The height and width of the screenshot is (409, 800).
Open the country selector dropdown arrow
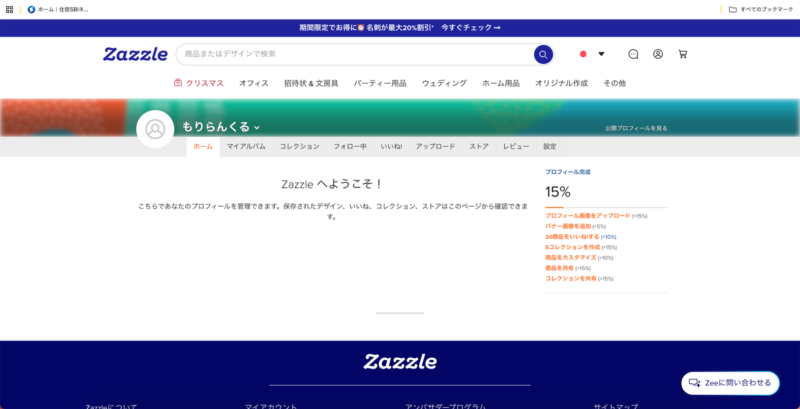point(601,54)
